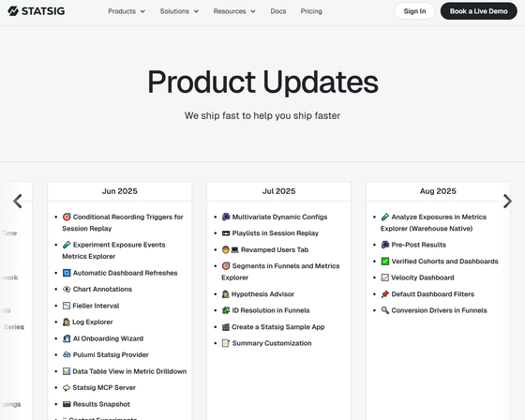
Task: Click the Jul 2025 column header
Action: click(278, 191)
